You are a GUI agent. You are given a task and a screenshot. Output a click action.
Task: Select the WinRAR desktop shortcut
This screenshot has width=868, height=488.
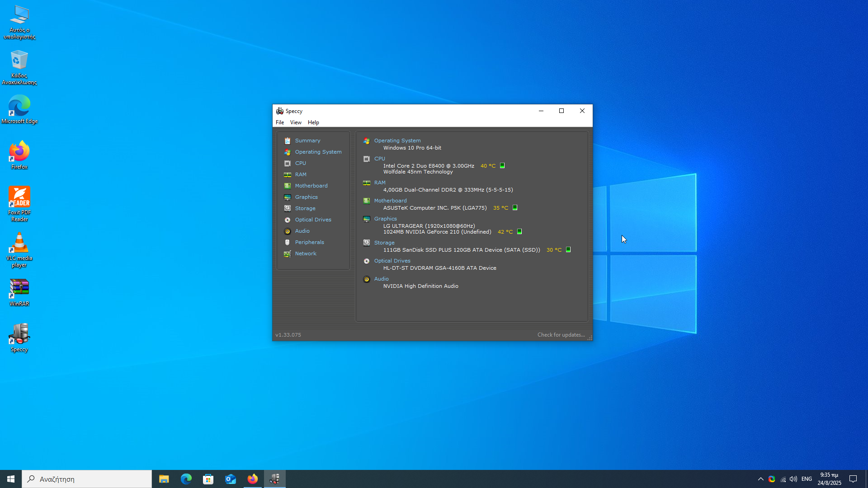[x=19, y=292]
